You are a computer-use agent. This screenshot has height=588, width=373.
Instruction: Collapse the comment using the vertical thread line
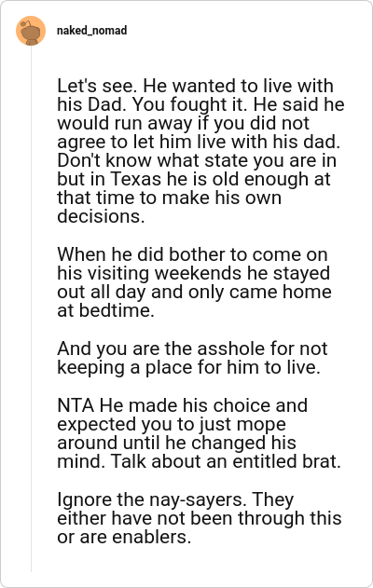coord(31,309)
